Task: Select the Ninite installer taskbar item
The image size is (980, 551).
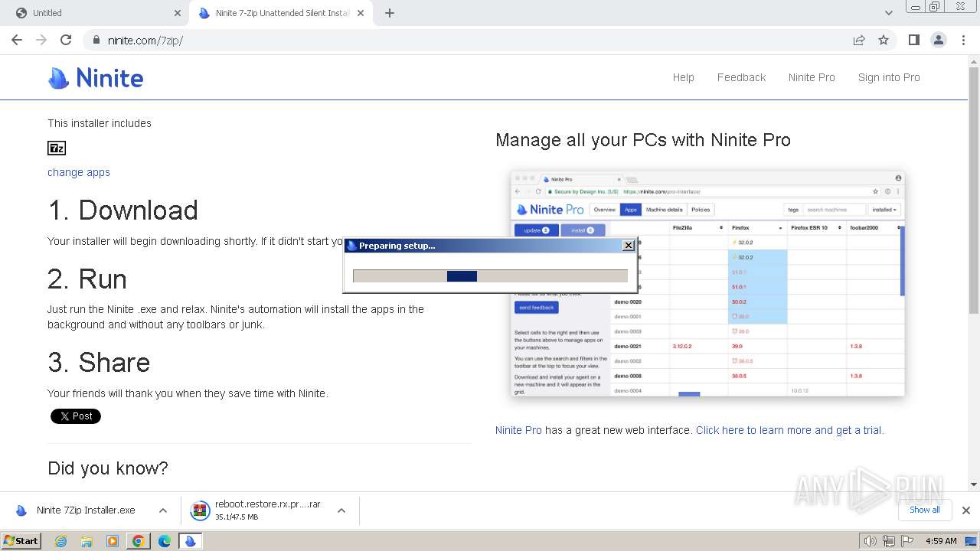Action: [191, 541]
